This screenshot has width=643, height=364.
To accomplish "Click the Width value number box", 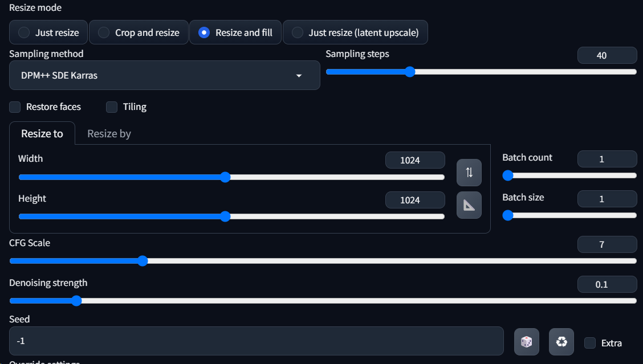I will [x=414, y=160].
